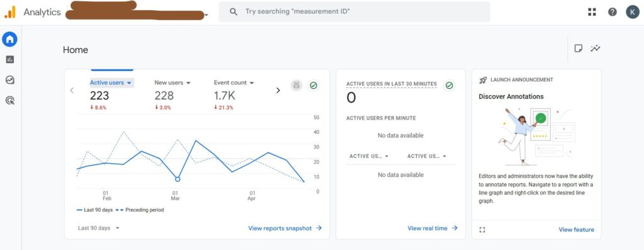The image size is (644, 250).
Task: Click the search measurement ID field
Action: click(x=354, y=11)
